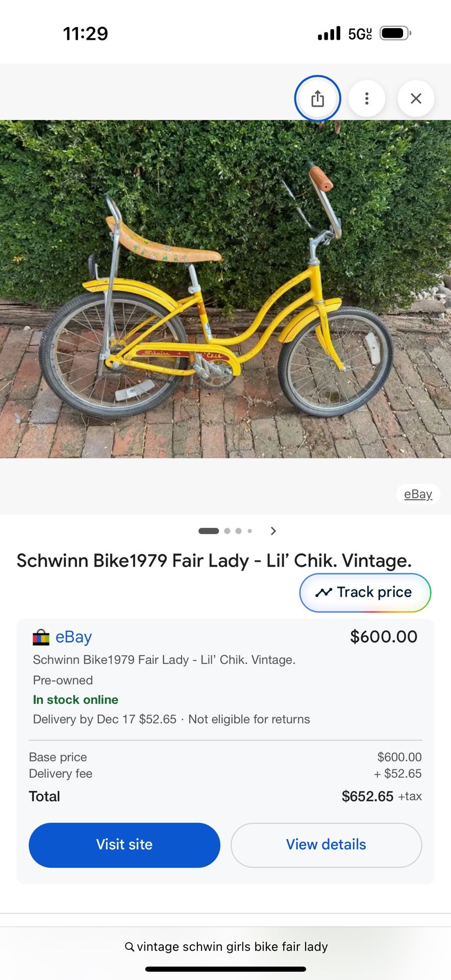Tap the share icon button
This screenshot has height=980, width=451.
coord(317,99)
